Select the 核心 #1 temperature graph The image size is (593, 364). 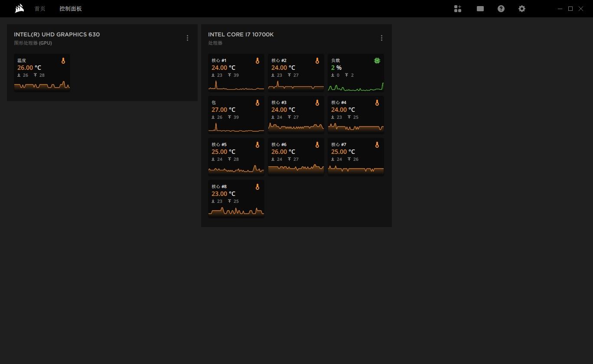[x=236, y=85]
